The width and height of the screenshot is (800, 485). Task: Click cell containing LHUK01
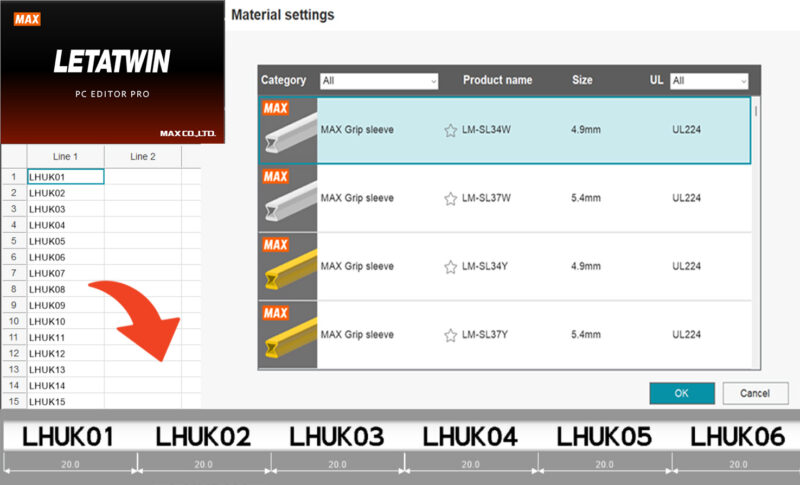pyautogui.click(x=65, y=176)
